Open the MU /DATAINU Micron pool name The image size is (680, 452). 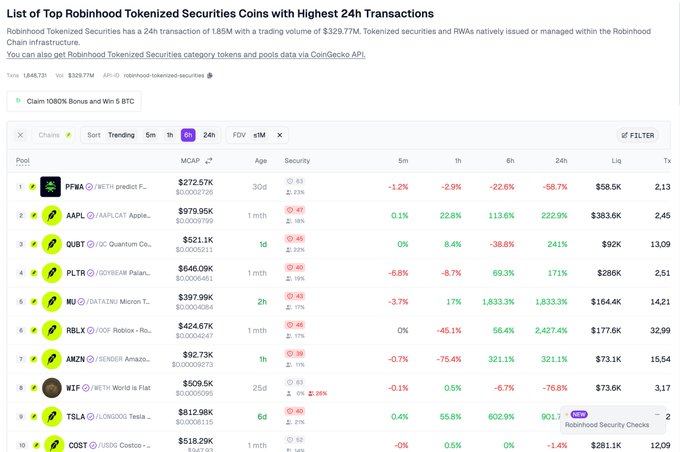[x=108, y=301]
